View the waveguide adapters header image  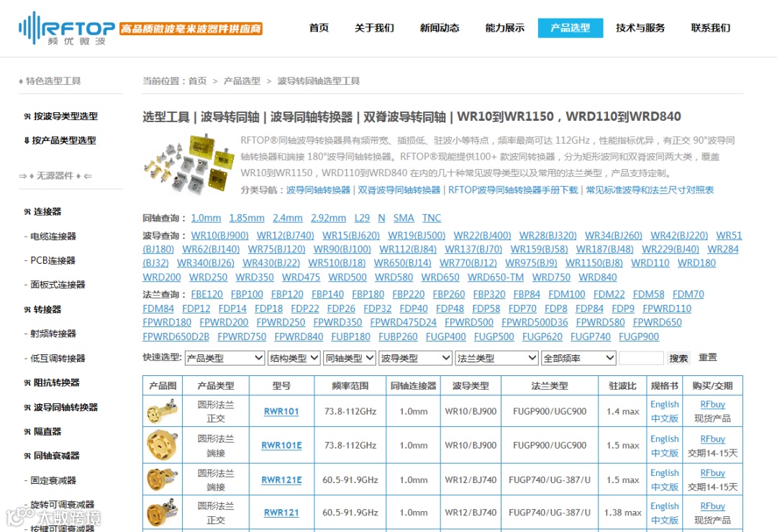point(188,163)
